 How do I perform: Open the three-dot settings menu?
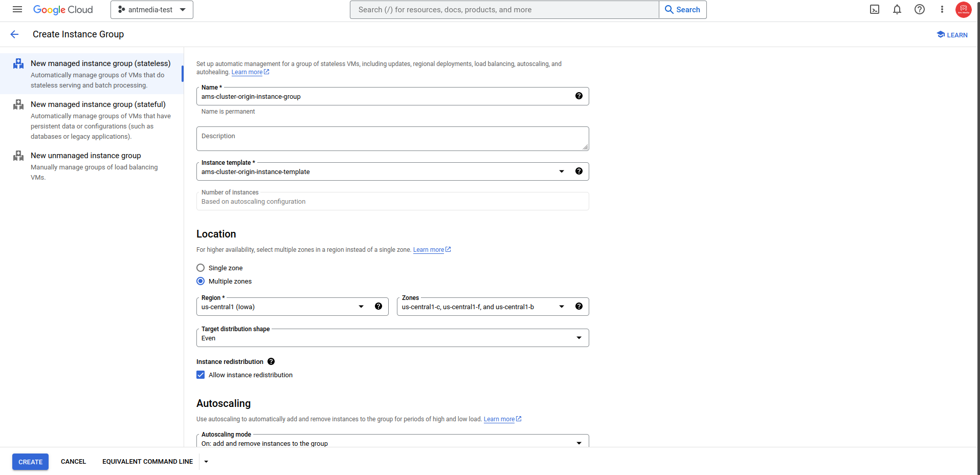[x=942, y=9]
